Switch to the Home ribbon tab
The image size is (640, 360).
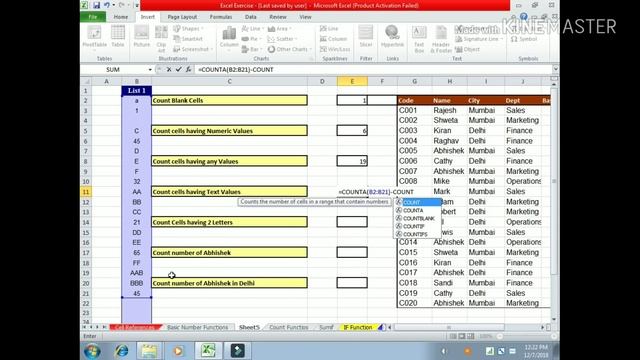pyautogui.click(x=121, y=17)
